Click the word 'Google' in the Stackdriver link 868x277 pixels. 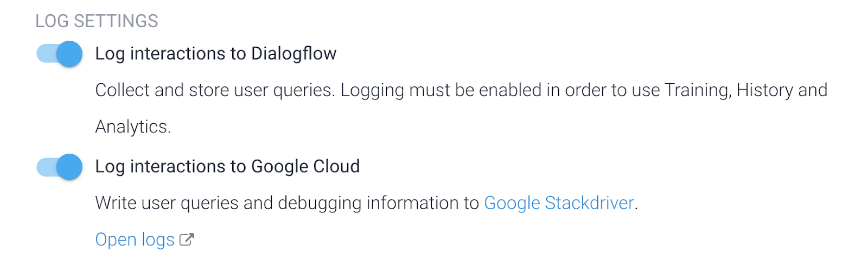[512, 203]
